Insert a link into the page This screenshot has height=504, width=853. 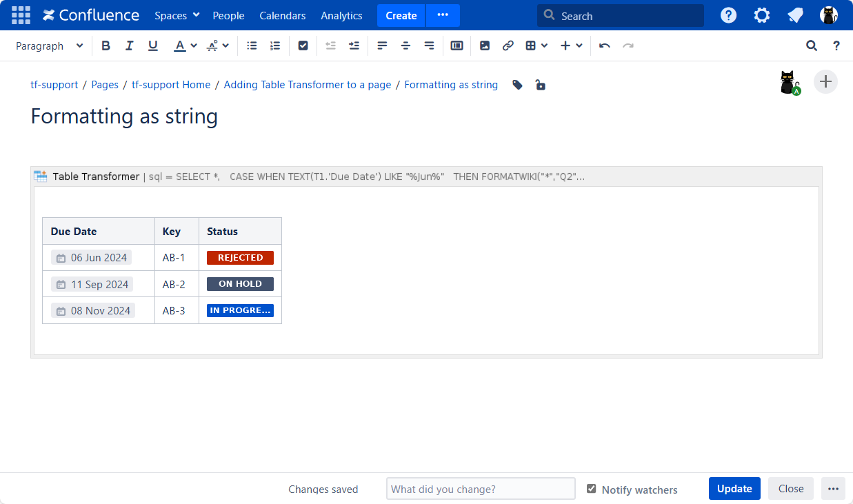click(x=508, y=46)
